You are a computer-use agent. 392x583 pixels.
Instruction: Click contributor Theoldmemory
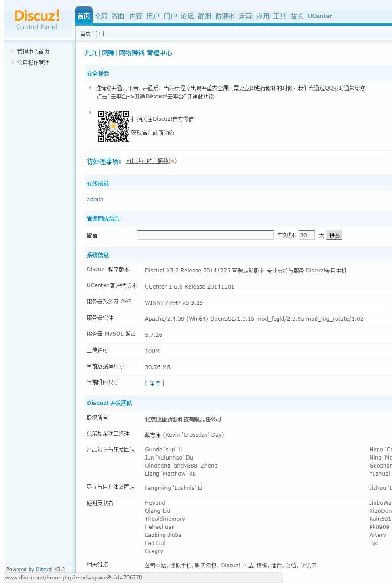tap(165, 519)
